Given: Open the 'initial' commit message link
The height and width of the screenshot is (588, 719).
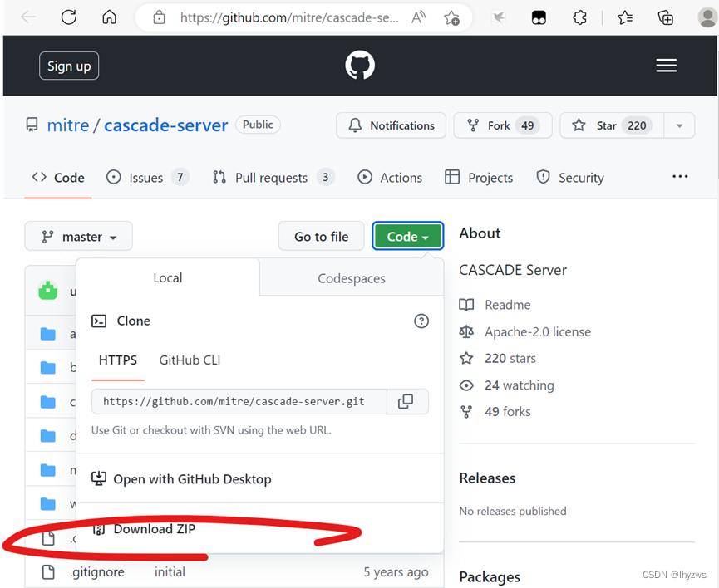Looking at the screenshot, I should click(x=170, y=572).
